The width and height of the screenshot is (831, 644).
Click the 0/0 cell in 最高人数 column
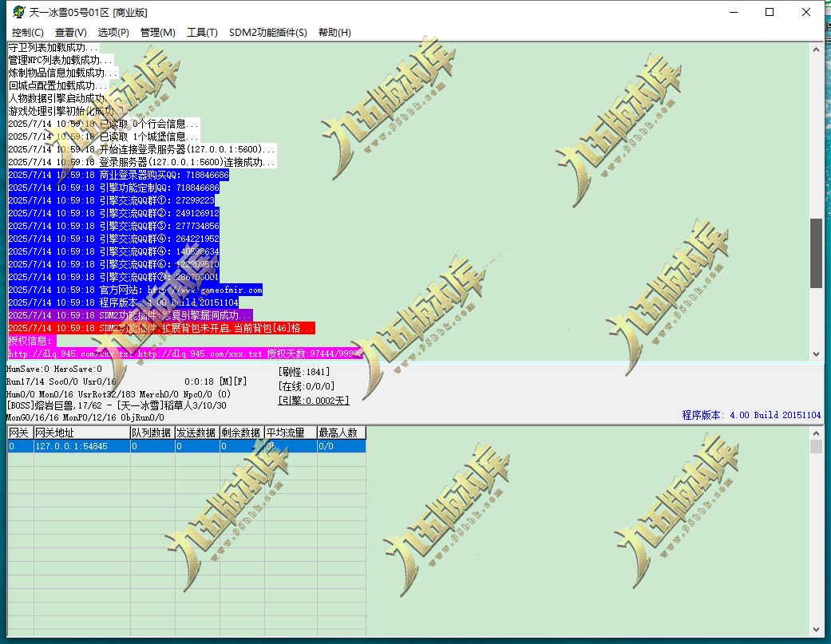coord(342,446)
